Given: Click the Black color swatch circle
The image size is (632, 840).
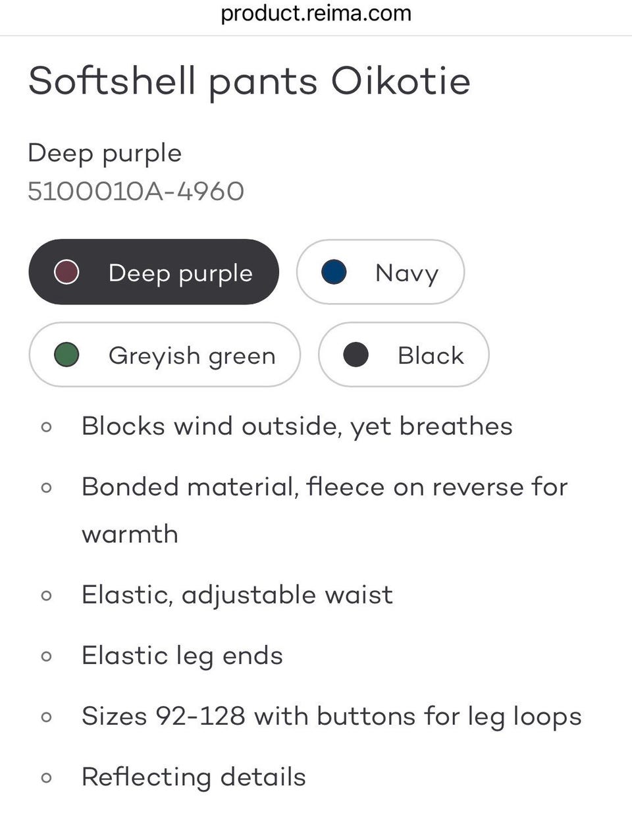Looking at the screenshot, I should (x=355, y=355).
